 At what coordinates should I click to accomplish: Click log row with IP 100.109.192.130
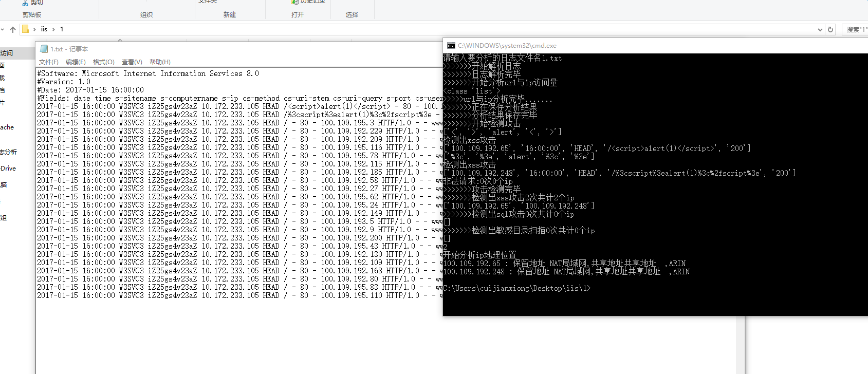[239, 254]
